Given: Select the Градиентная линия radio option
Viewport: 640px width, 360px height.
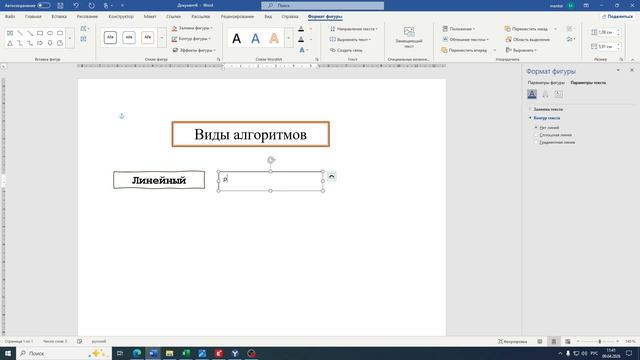Looking at the screenshot, I should click(555, 142).
